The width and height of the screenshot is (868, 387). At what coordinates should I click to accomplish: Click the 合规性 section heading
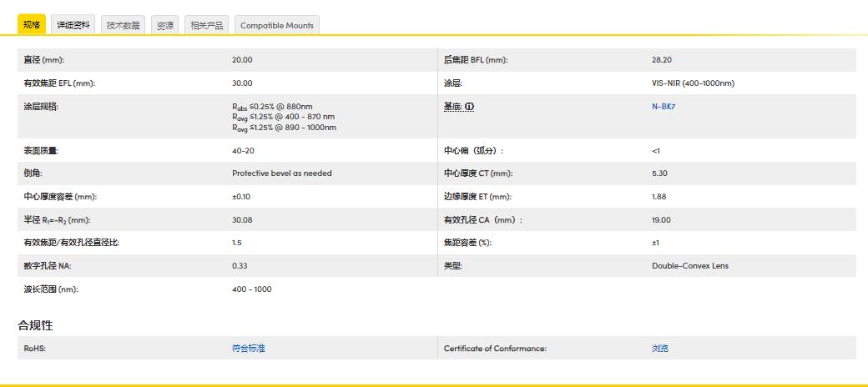click(x=35, y=324)
